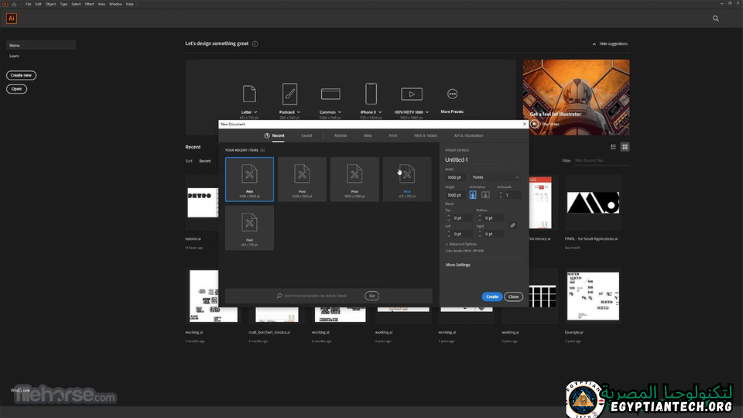Click the Artboards count field
This screenshot has height=418, width=743.
point(513,195)
